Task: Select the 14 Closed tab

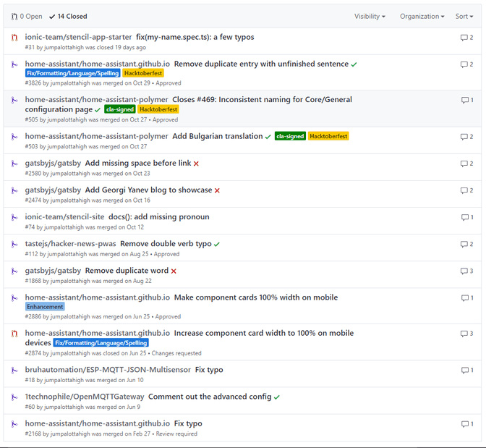Action: (x=68, y=16)
